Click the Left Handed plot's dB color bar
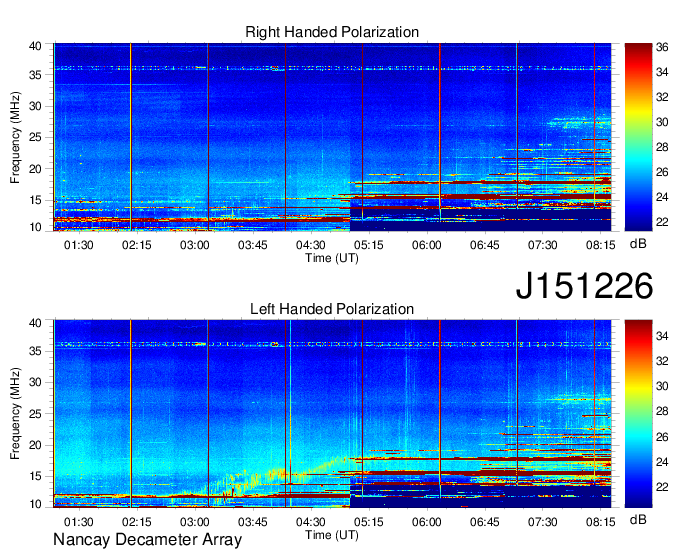 (638, 414)
